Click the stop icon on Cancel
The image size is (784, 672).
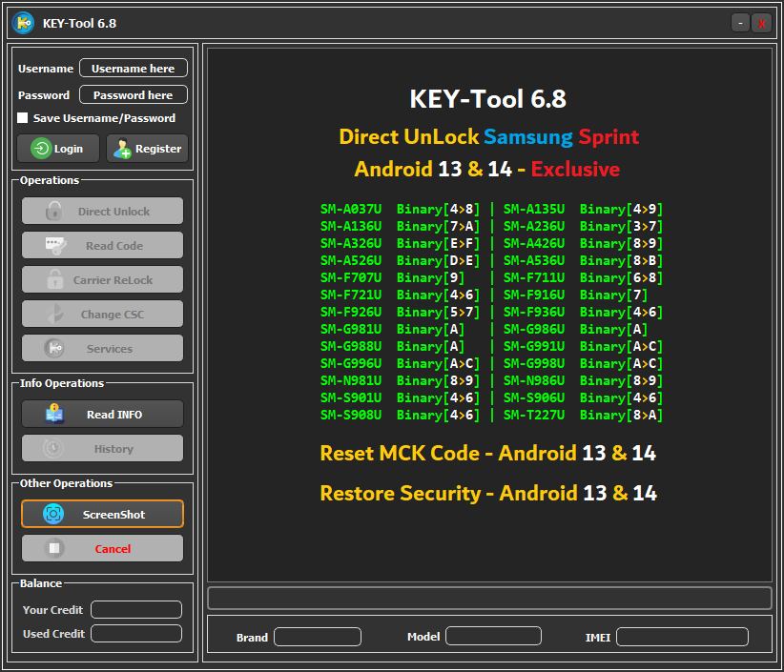pos(54,549)
